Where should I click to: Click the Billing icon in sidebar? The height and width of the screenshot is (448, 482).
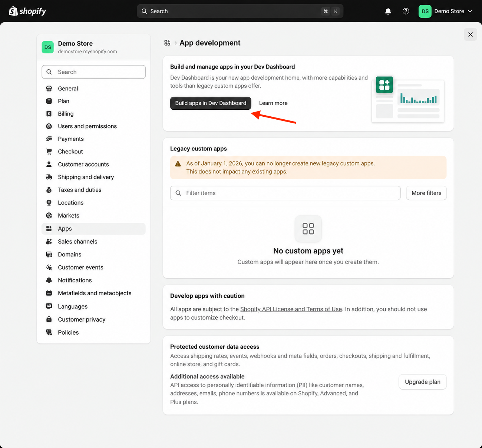[x=49, y=114]
